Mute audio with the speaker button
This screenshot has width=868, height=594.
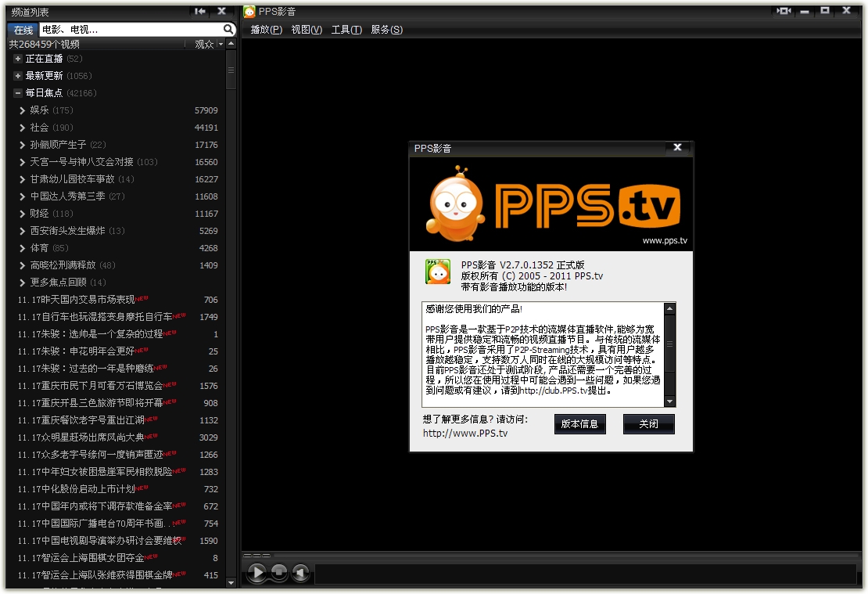pyautogui.click(x=300, y=572)
